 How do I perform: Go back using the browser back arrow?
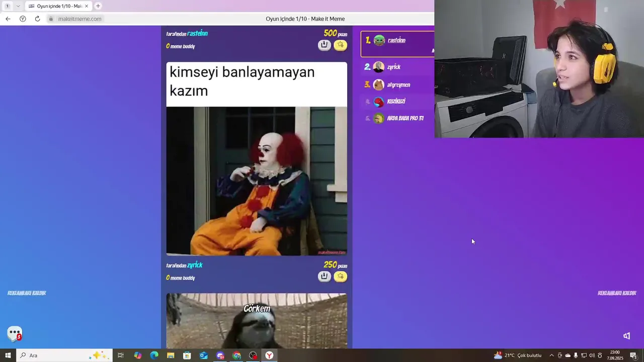pos(8,19)
